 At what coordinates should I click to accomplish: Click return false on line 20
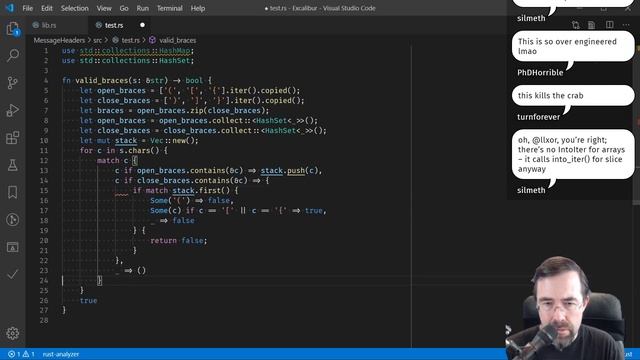[x=177, y=240]
